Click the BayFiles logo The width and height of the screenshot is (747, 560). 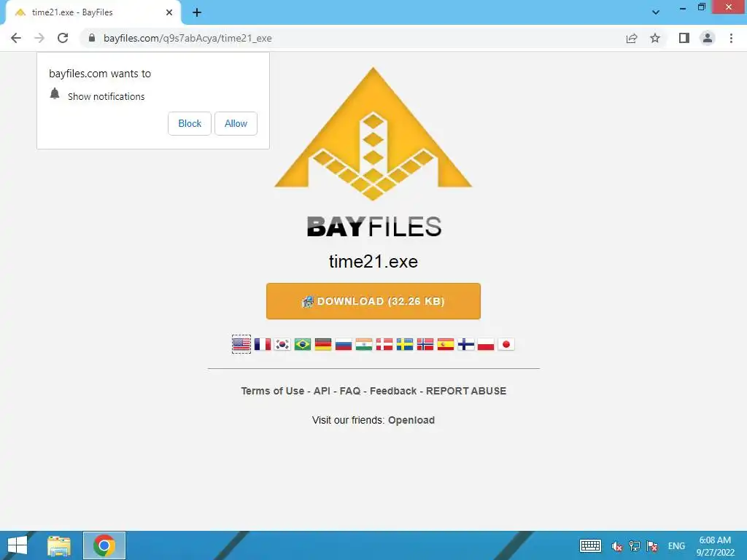tap(373, 152)
